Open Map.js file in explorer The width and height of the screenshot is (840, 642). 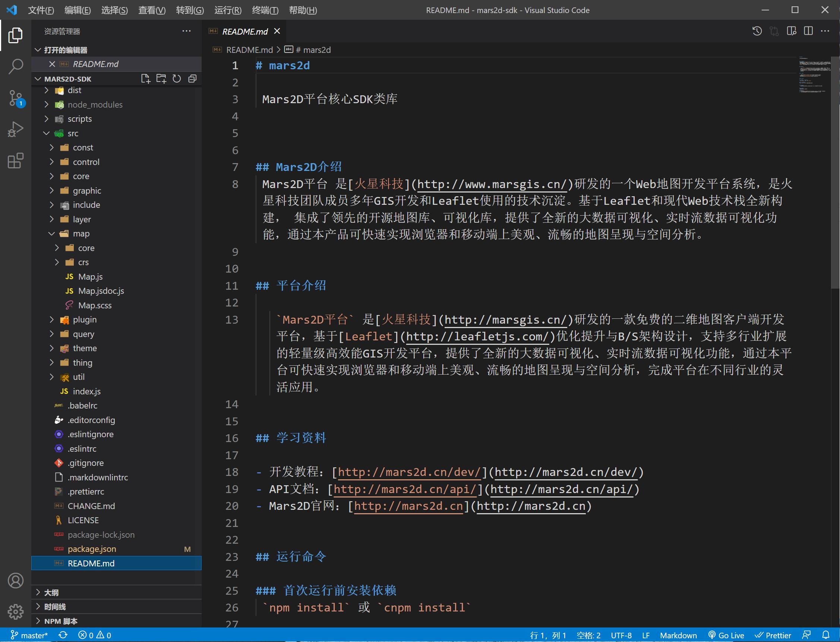point(116,277)
